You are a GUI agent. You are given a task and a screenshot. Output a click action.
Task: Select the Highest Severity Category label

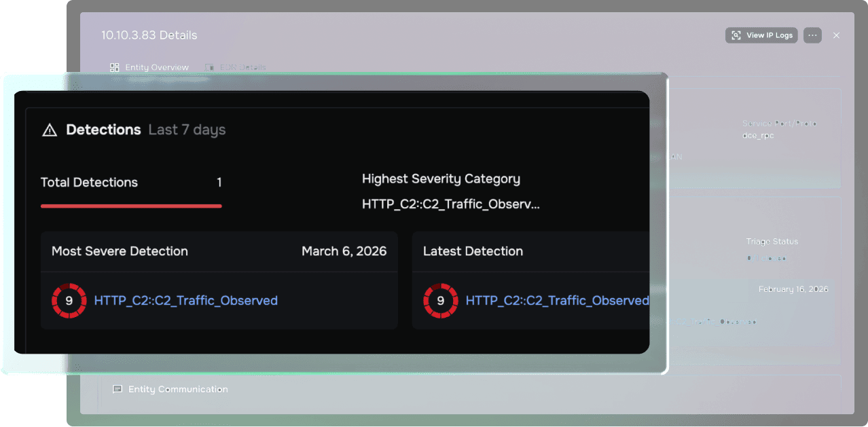click(x=441, y=179)
